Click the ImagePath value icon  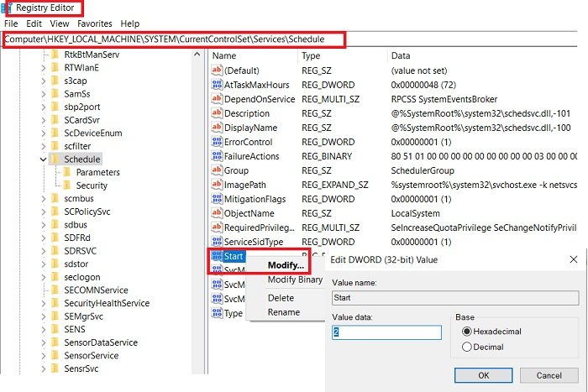(217, 185)
